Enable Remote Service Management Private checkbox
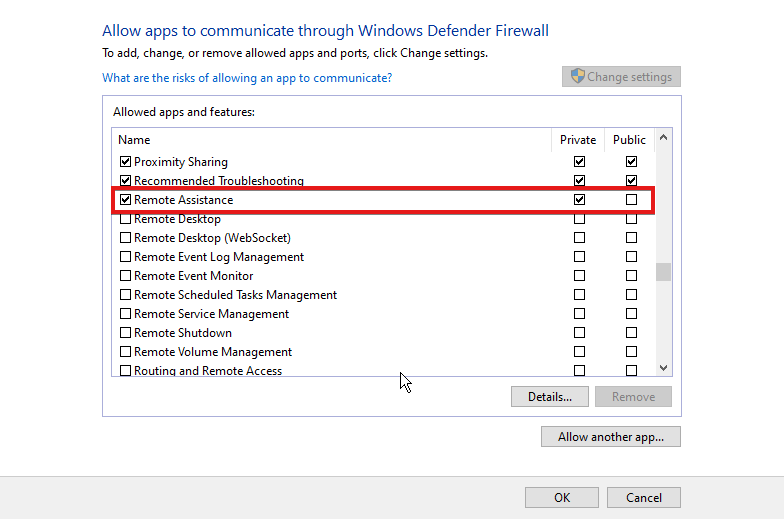The image size is (784, 519). click(580, 314)
